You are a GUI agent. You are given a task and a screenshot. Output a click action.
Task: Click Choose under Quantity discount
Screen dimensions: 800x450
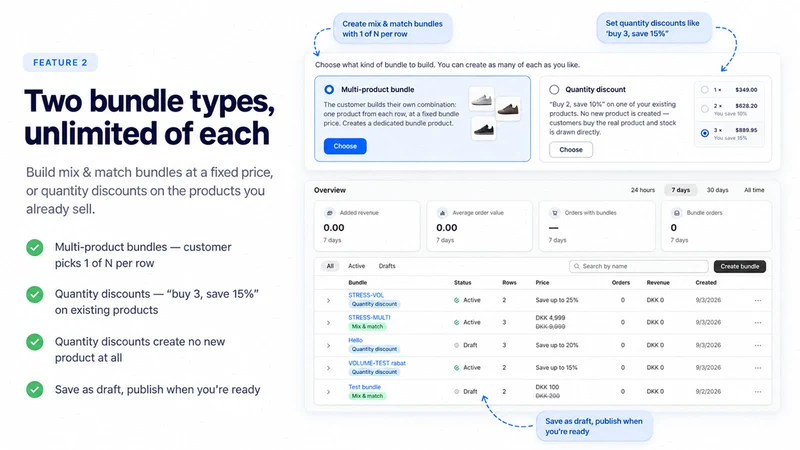point(571,149)
